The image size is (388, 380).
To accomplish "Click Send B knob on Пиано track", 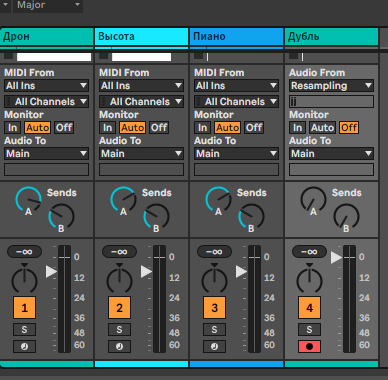I will [x=251, y=216].
